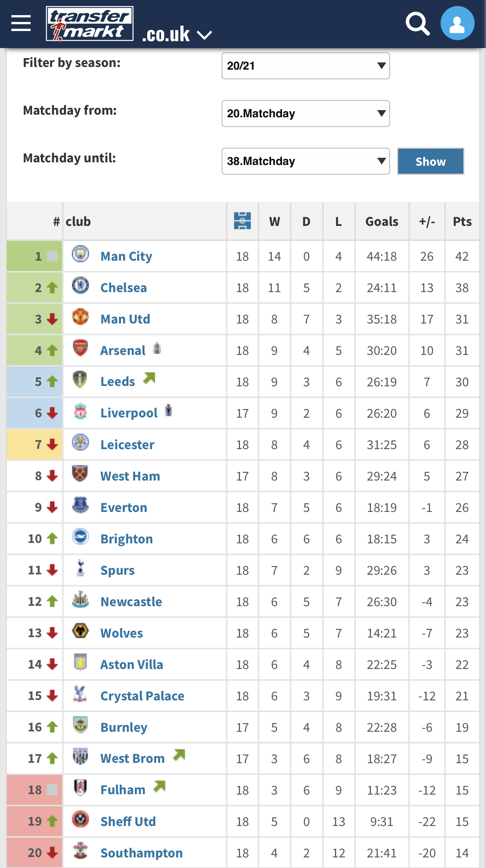Open the Crystal Palace club link
The height and width of the screenshot is (868, 486).
(x=142, y=696)
